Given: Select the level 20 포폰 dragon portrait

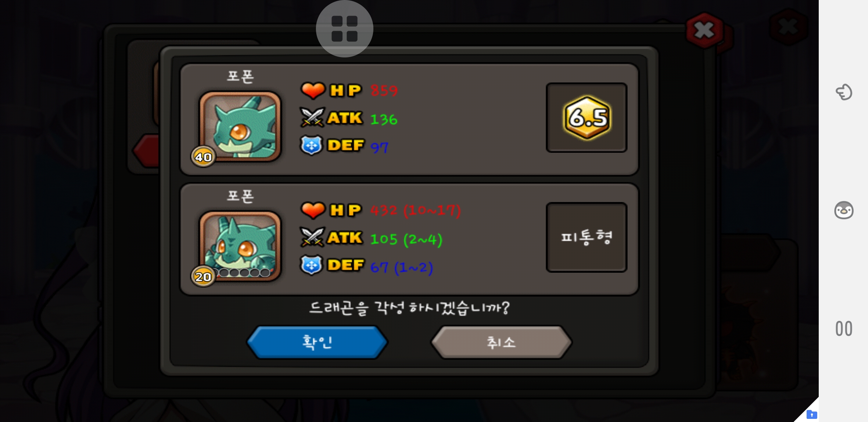Looking at the screenshot, I should point(240,246).
